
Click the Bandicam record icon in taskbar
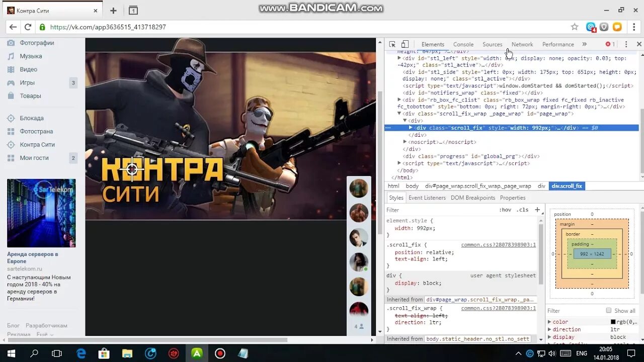pos(220,353)
